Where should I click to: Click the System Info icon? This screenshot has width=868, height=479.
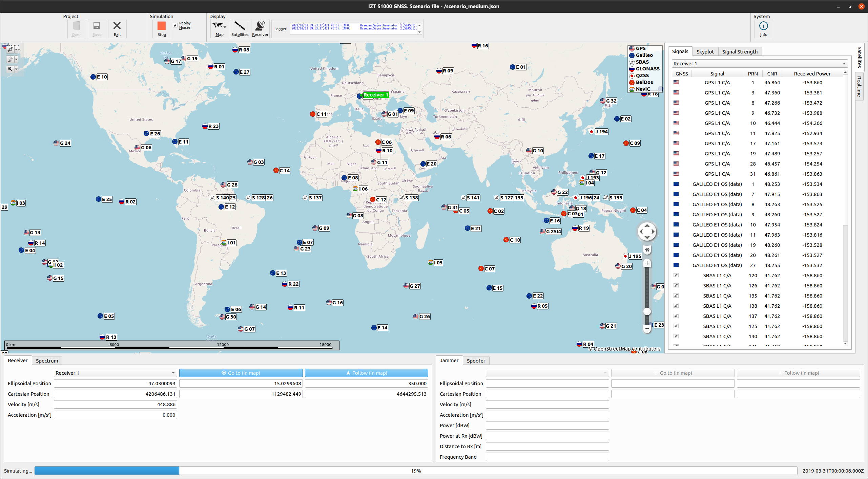(x=763, y=29)
